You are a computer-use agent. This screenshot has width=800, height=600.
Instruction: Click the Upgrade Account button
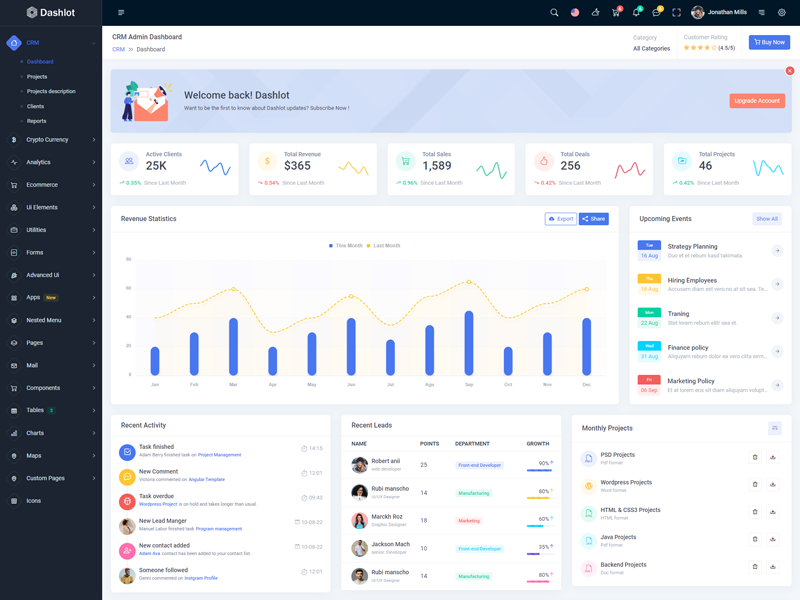(756, 101)
